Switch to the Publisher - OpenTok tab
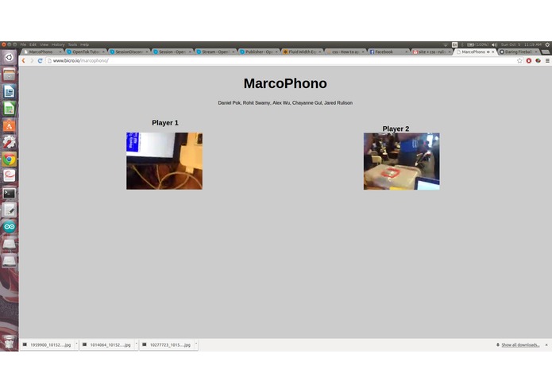This screenshot has width=552, height=392. tap(259, 52)
